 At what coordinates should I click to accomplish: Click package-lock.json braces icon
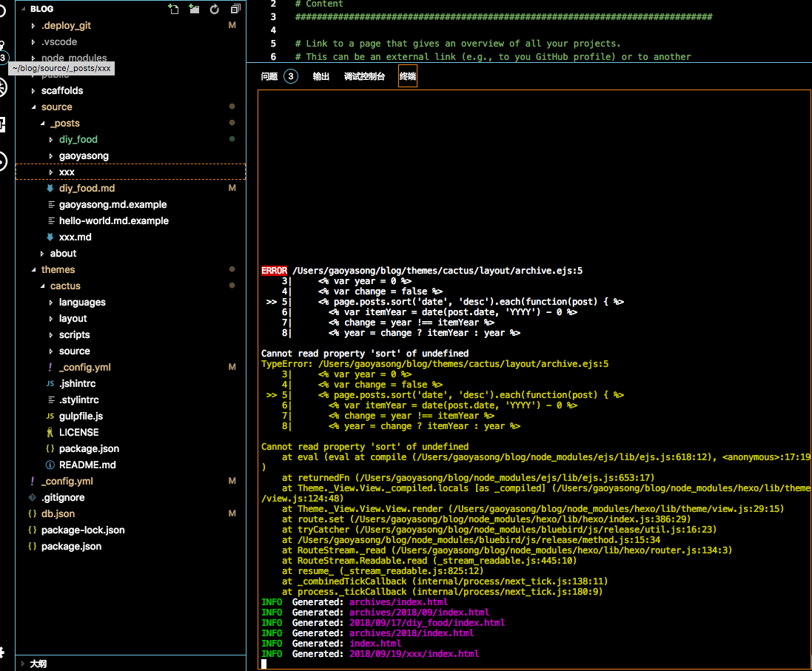click(x=33, y=530)
